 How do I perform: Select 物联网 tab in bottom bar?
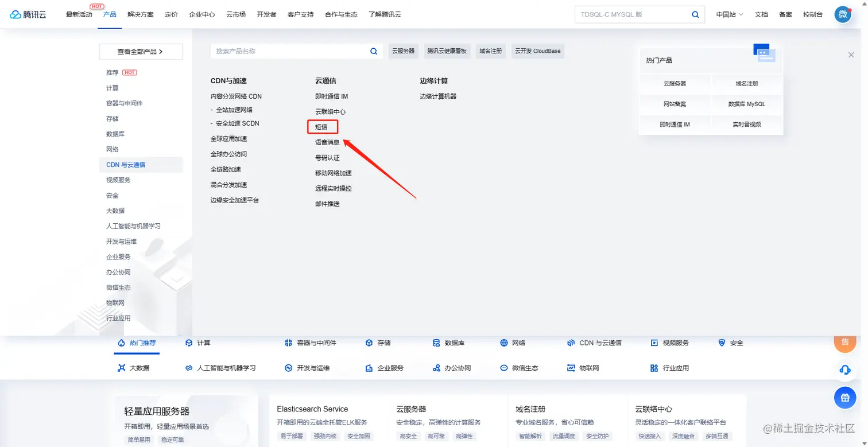click(583, 368)
